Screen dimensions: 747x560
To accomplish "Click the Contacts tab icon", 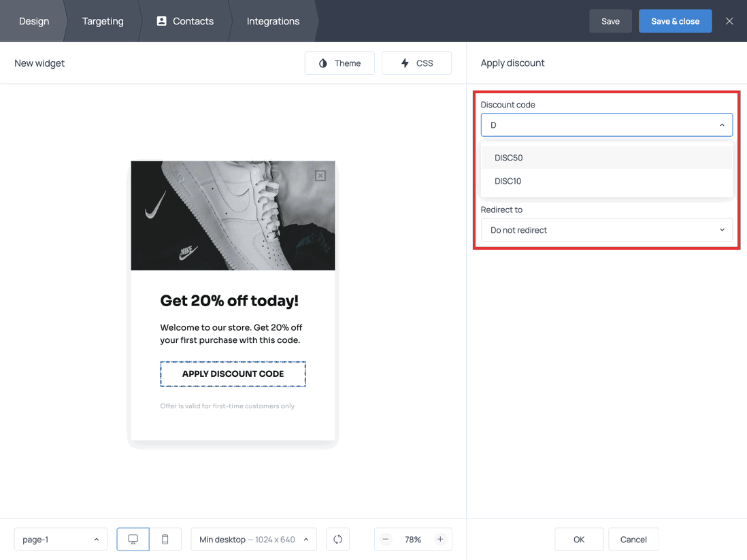I will [161, 20].
